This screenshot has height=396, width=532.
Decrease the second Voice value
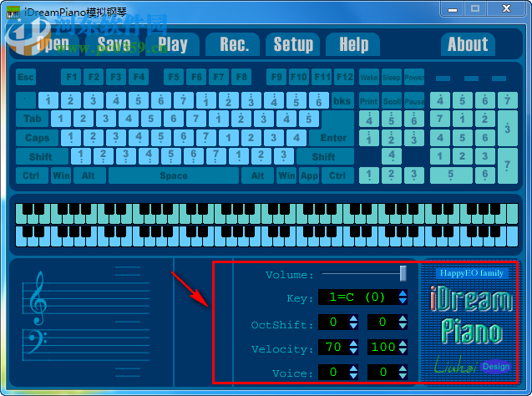click(403, 376)
